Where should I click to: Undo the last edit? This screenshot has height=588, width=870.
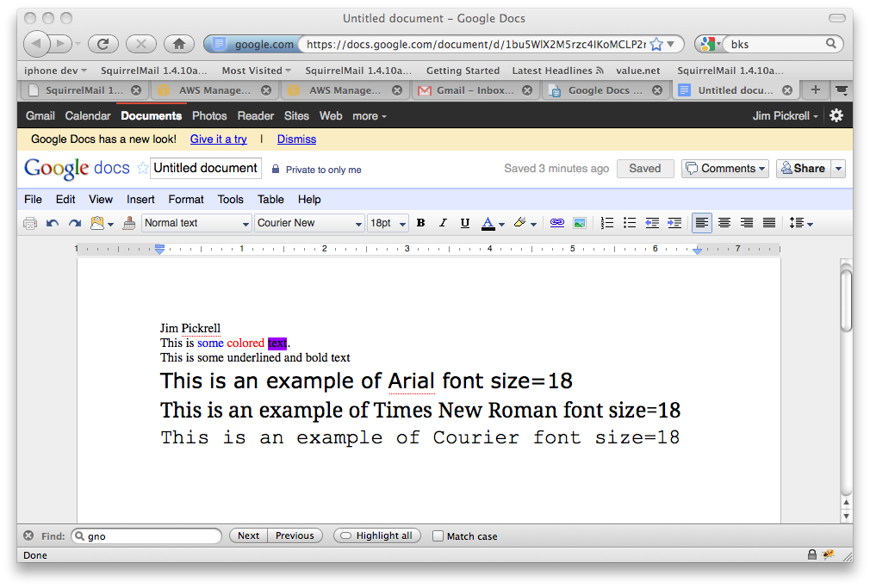(x=53, y=223)
